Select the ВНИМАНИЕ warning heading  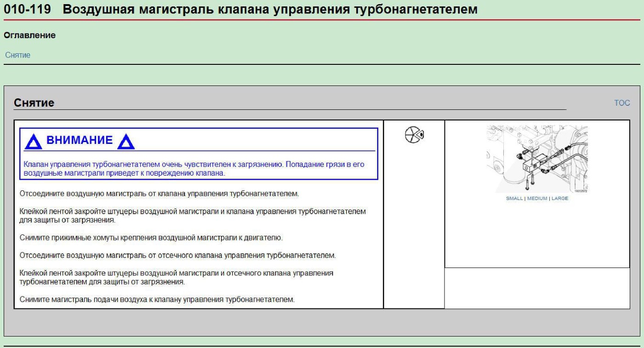pyautogui.click(x=79, y=140)
